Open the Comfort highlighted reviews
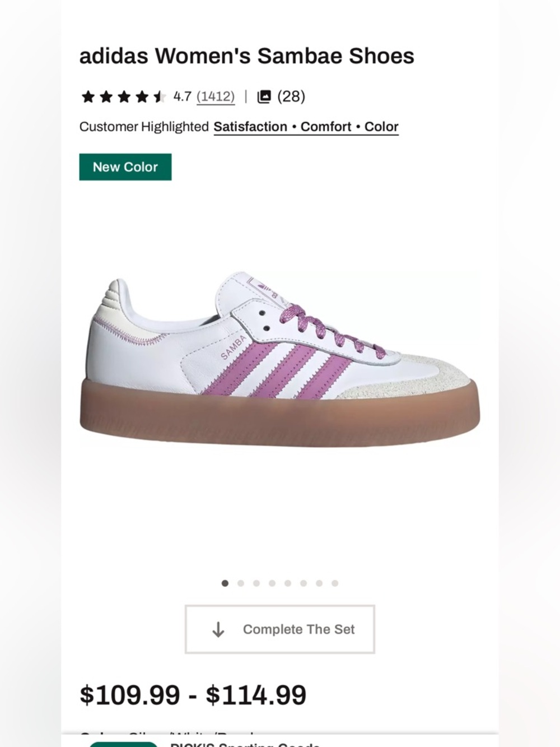Screen dimensions: 560x747 pos(325,127)
